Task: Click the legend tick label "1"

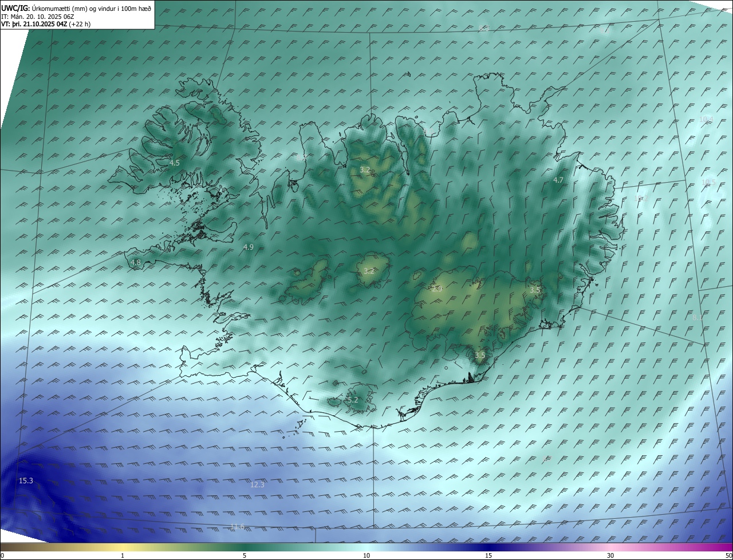Action: (x=123, y=555)
